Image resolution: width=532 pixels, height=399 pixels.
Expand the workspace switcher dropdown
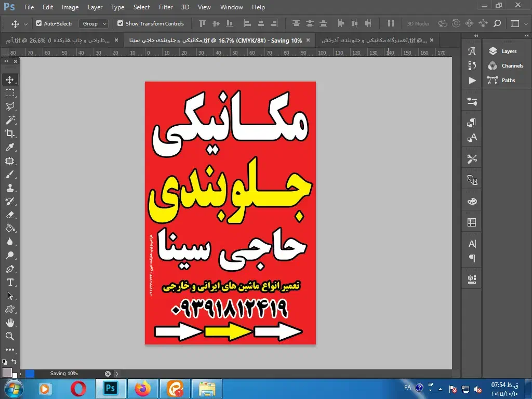tap(518, 23)
